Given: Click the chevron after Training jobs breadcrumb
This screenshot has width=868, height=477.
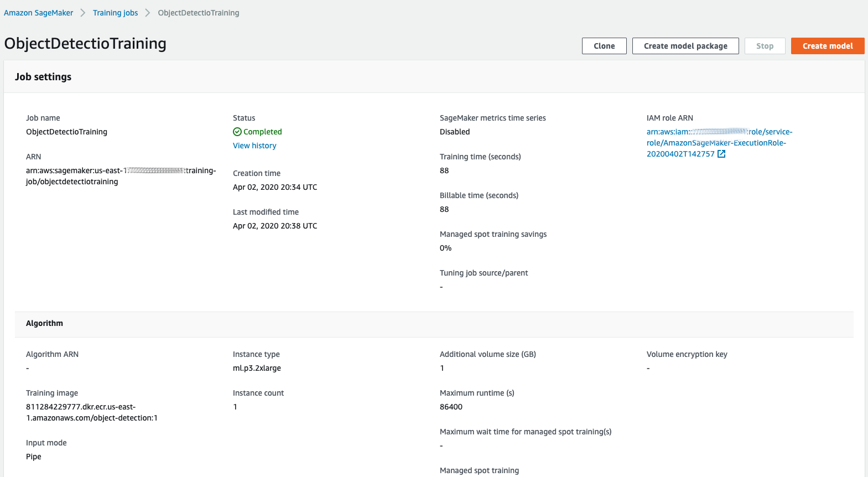Looking at the screenshot, I should click(x=148, y=13).
